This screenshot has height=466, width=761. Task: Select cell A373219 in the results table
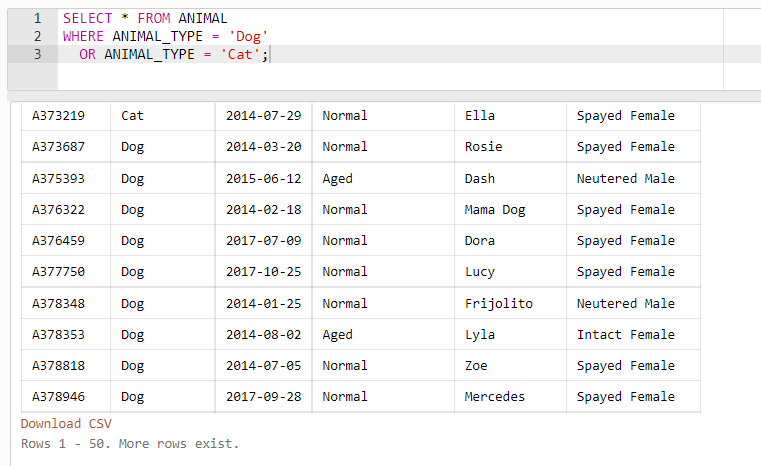tap(58, 116)
